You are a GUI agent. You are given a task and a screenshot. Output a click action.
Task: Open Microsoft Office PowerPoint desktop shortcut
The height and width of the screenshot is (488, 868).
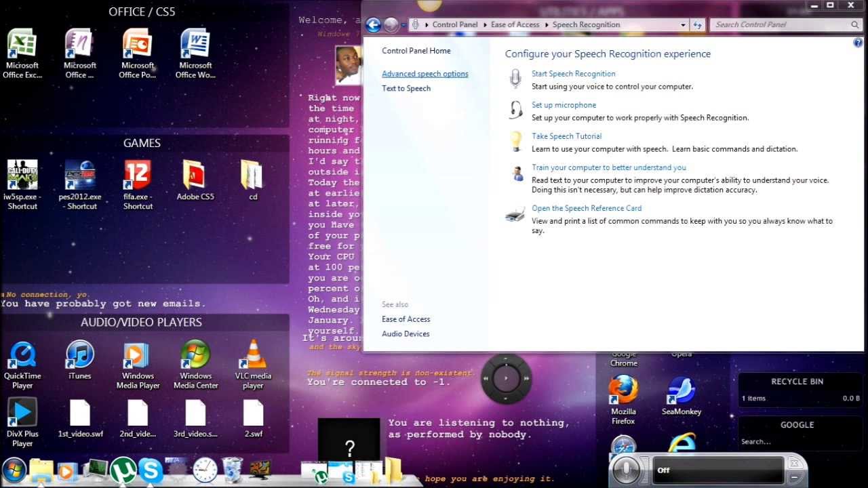[138, 54]
